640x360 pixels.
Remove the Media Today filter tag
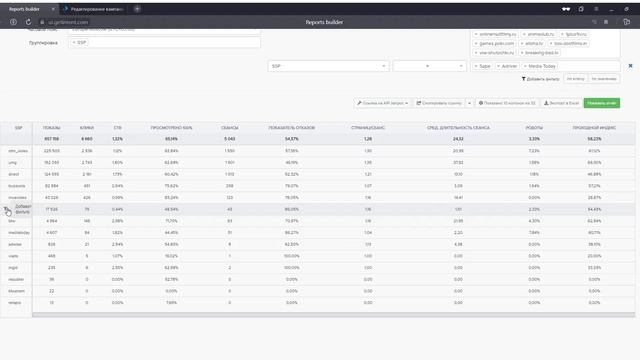(525, 66)
